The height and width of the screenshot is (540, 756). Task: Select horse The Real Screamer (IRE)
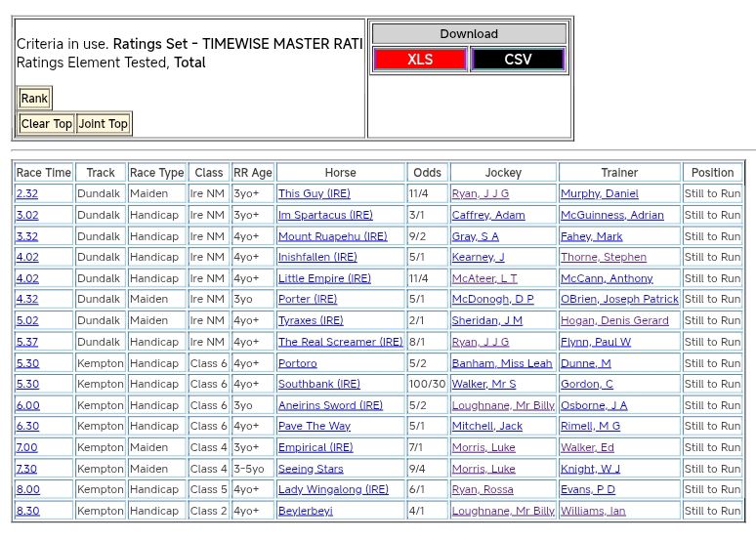(340, 342)
